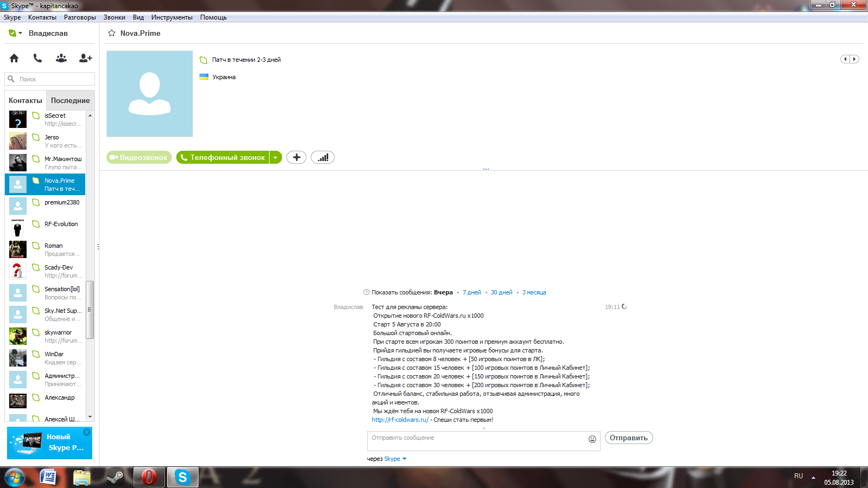Select the Sky.Net Sup... contact
868x488 pixels.
point(45,314)
